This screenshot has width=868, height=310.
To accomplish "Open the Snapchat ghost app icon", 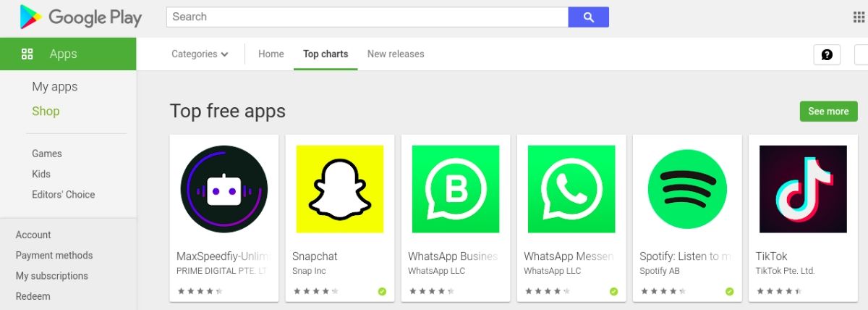I will pos(340,189).
